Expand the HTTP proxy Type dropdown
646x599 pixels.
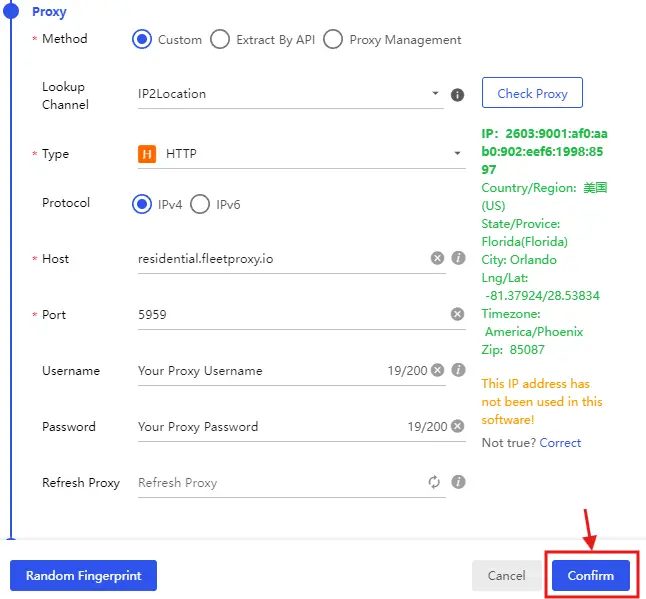(x=298, y=154)
